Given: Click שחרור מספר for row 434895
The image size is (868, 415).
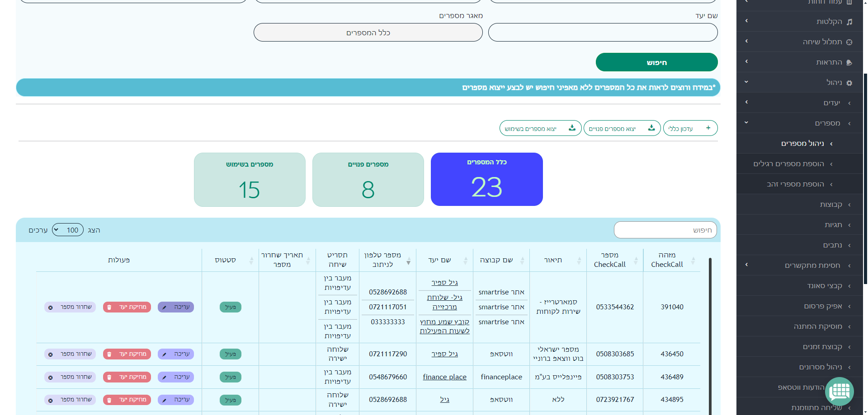Looking at the screenshot, I should pyautogui.click(x=70, y=400).
